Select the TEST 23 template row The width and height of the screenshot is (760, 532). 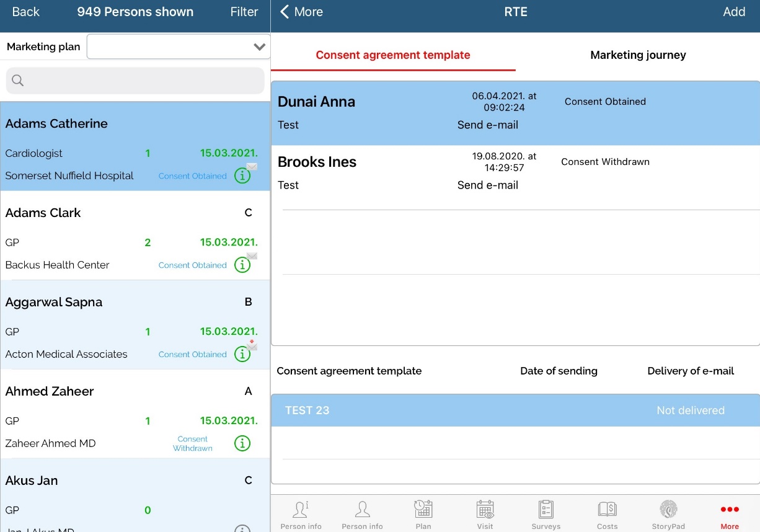(515, 410)
